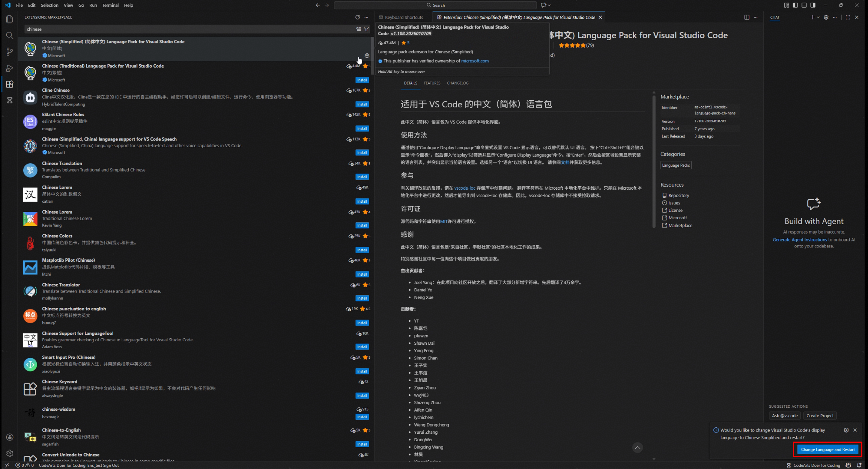Open the Manage gear in activity bar
Viewport: 868px width, 469px height.
10,453
